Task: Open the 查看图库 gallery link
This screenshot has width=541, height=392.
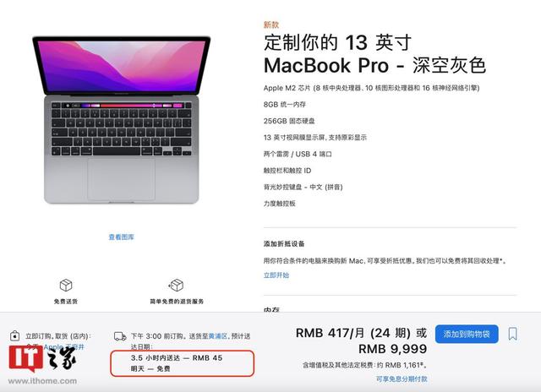Action: [122, 237]
